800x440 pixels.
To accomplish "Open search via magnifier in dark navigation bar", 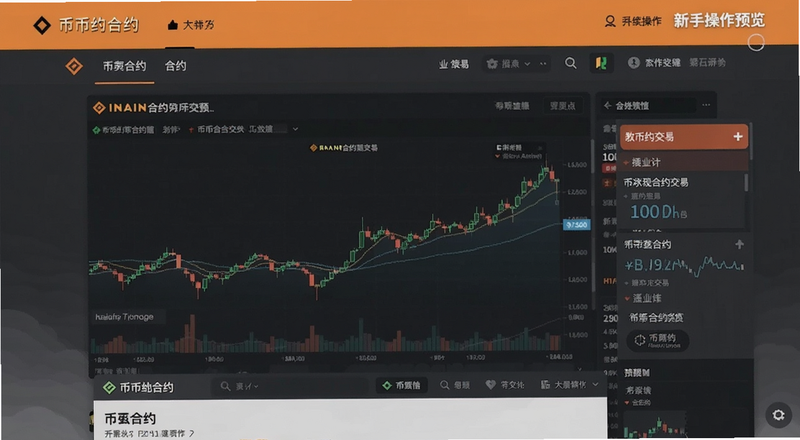I will 570,63.
